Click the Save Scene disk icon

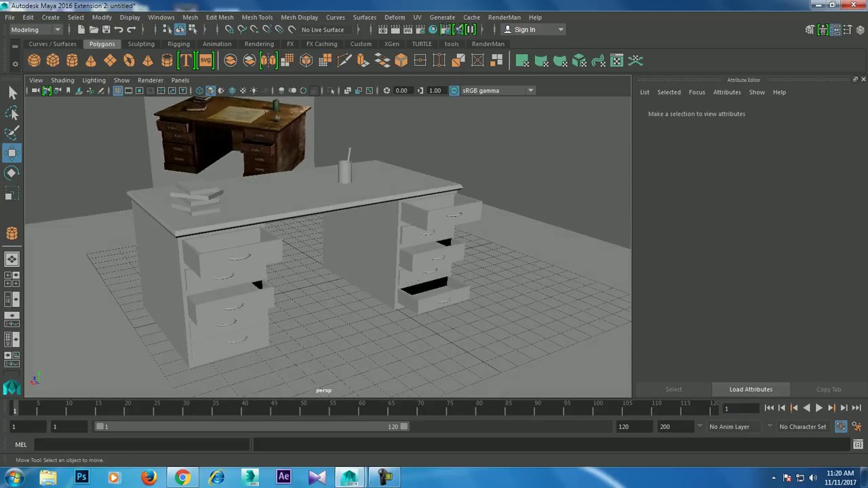106,30
